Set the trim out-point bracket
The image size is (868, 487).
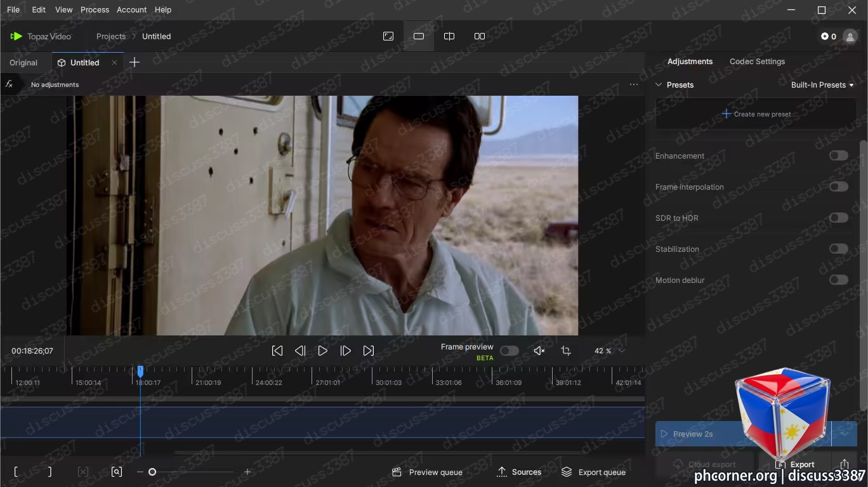[x=49, y=472]
